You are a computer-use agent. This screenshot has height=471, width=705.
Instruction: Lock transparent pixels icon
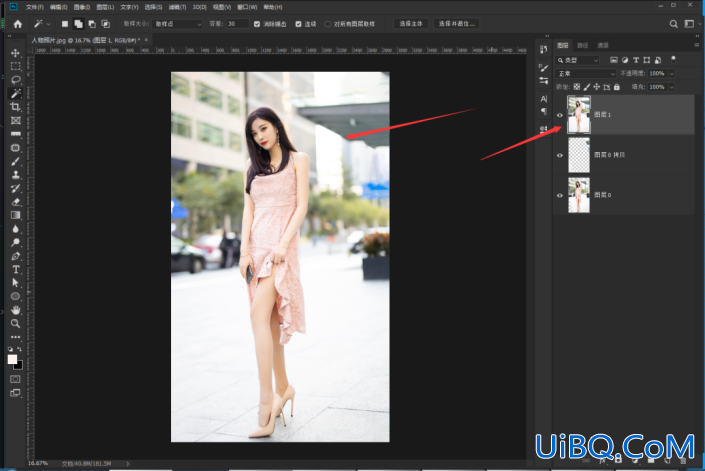pyautogui.click(x=577, y=87)
